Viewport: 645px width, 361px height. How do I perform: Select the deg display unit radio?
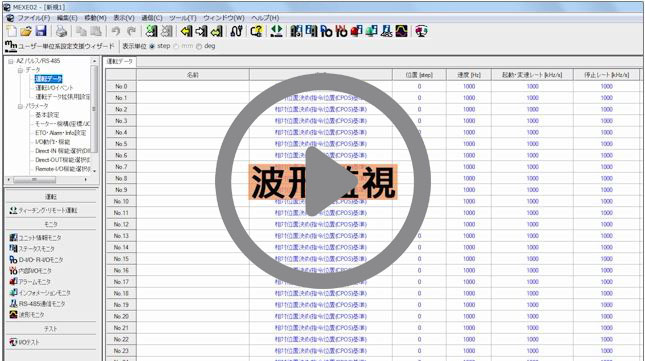(199, 46)
